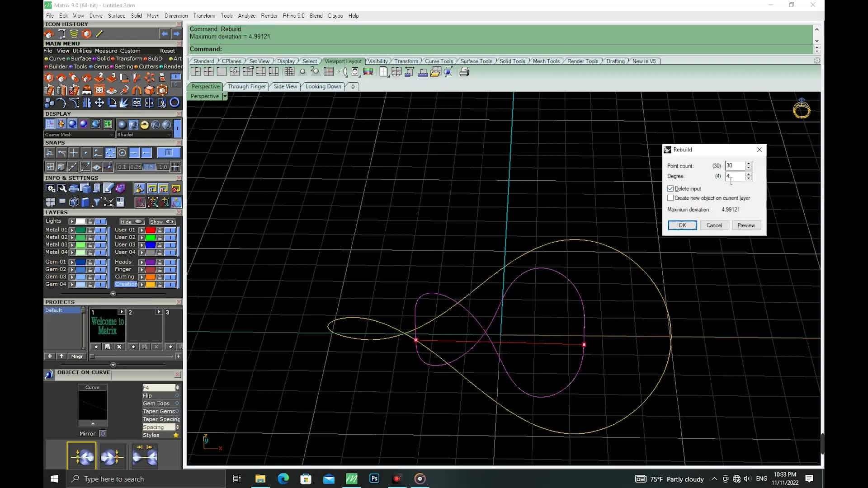Image resolution: width=868 pixels, height=488 pixels.
Task: Open the Coarse Mesh dropdown
Action: [x=111, y=135]
